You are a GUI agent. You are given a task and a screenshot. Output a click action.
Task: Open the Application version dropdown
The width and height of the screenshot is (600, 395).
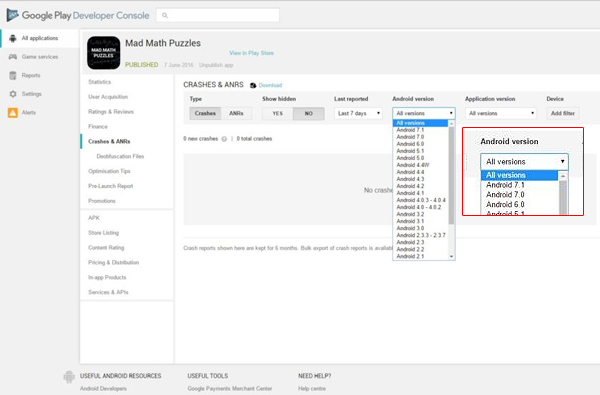pos(501,113)
